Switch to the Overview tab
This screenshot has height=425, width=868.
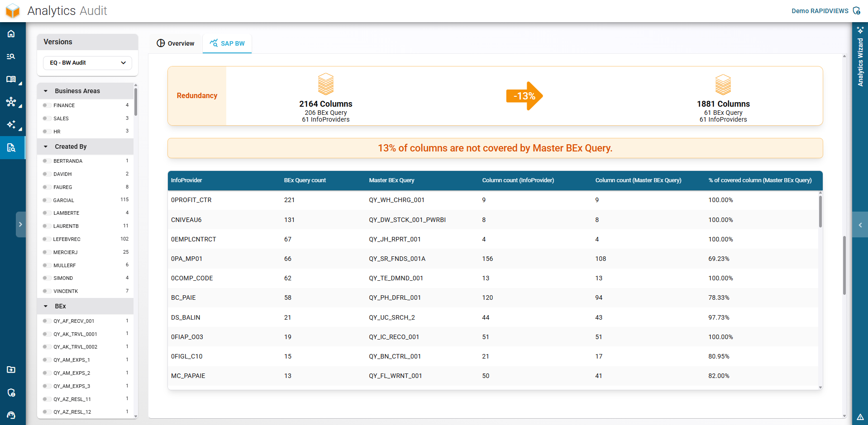pyautogui.click(x=176, y=43)
